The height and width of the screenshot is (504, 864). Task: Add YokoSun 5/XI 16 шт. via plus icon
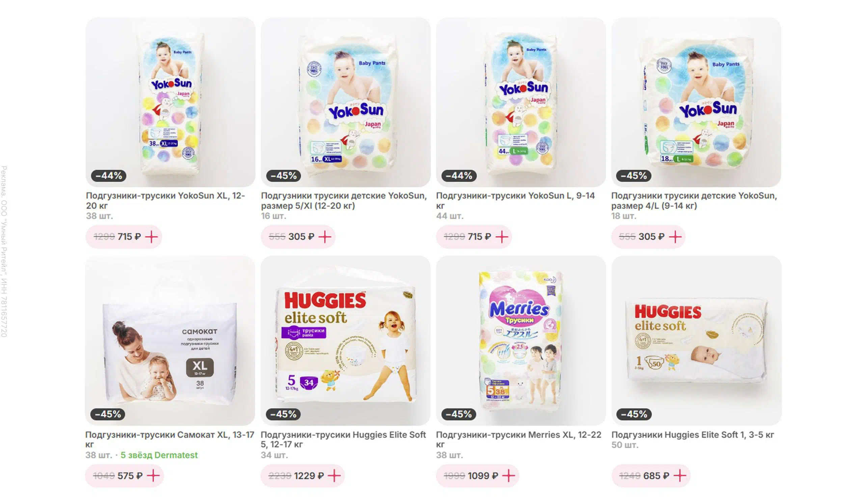pos(325,237)
